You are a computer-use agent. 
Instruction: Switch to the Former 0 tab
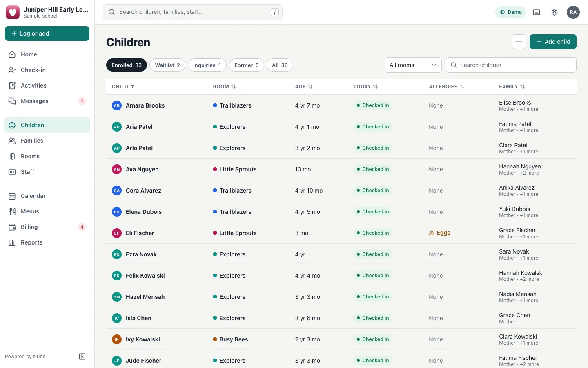pos(247,65)
